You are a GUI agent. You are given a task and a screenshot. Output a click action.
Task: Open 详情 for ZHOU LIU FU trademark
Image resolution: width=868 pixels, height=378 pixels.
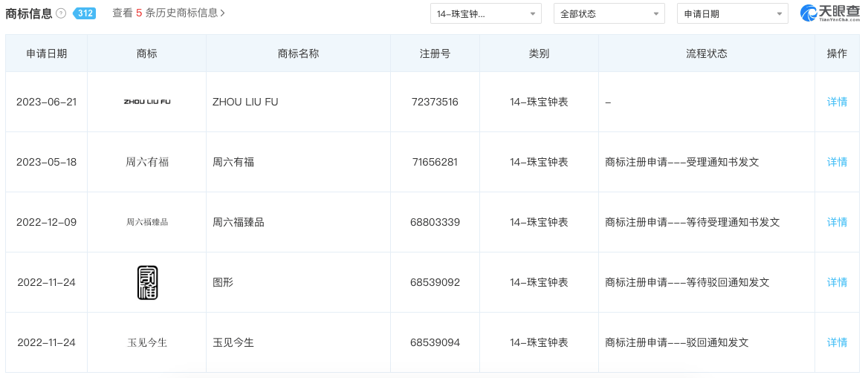pyautogui.click(x=837, y=102)
